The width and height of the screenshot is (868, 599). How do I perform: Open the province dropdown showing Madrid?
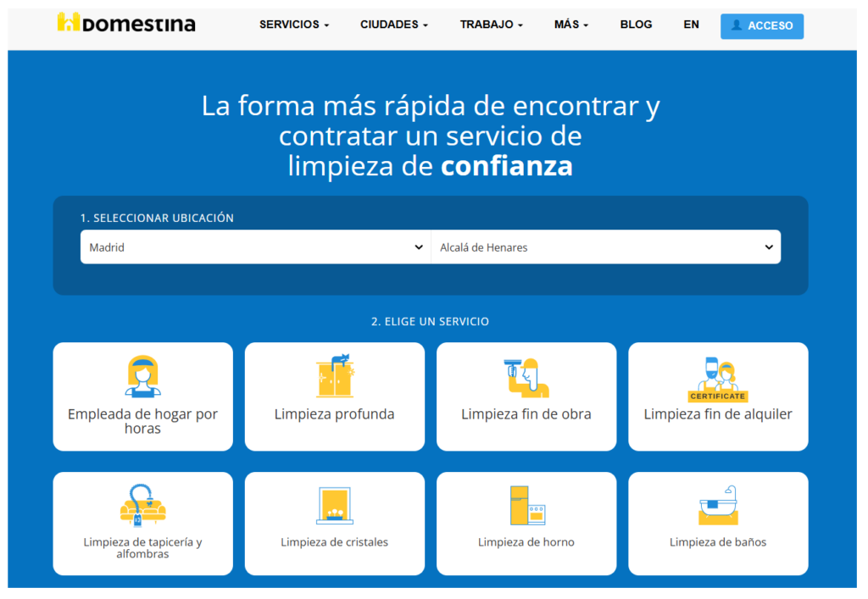coord(254,247)
